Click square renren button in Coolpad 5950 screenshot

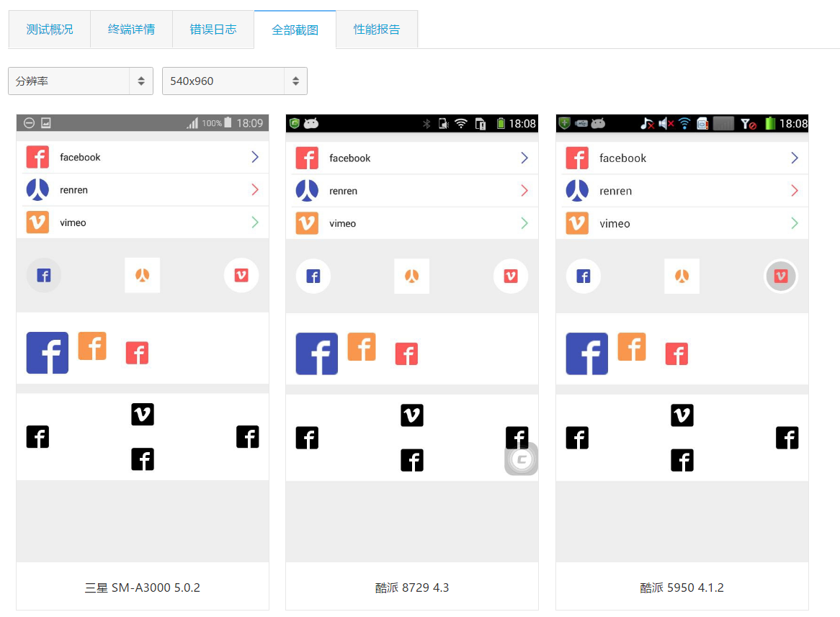click(682, 276)
